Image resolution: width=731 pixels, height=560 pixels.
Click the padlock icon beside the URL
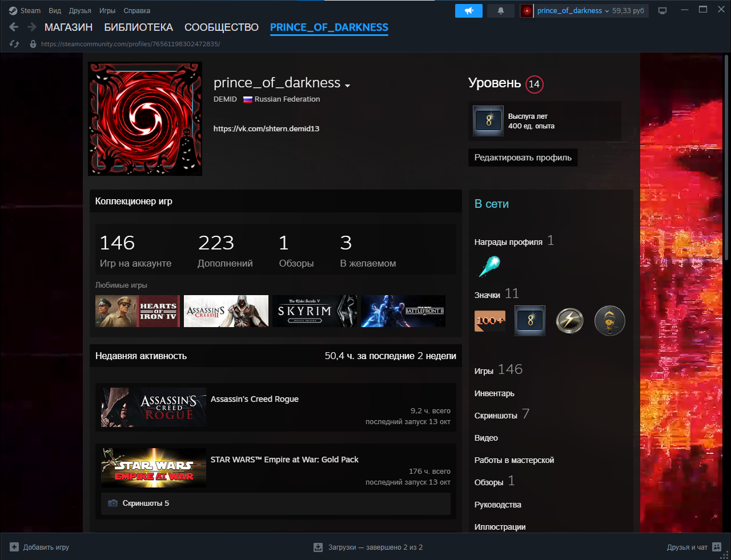tap(33, 44)
